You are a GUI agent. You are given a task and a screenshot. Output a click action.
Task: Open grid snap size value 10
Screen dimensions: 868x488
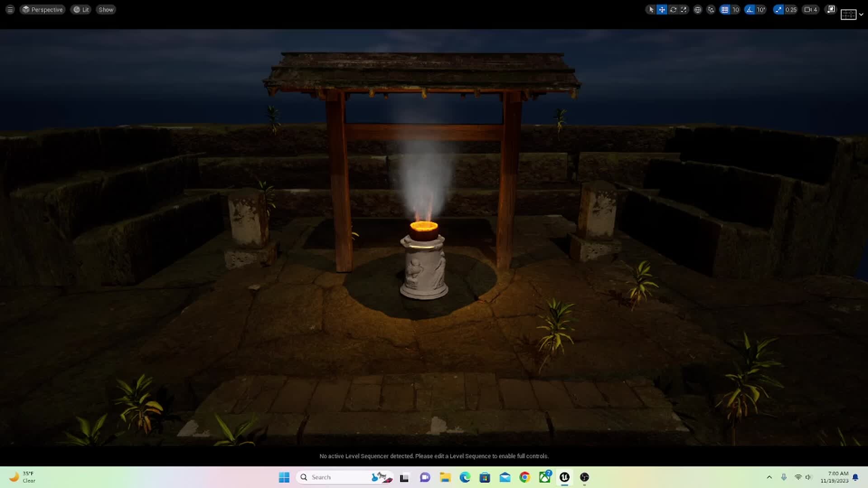tap(736, 9)
